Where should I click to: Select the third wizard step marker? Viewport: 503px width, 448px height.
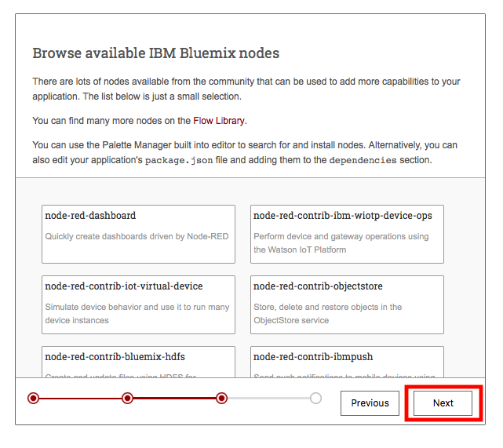tap(221, 399)
